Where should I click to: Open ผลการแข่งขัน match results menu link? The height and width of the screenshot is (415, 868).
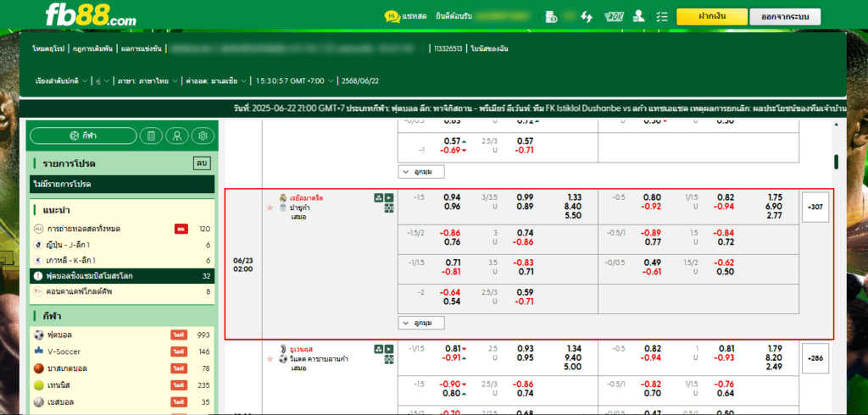141,48
